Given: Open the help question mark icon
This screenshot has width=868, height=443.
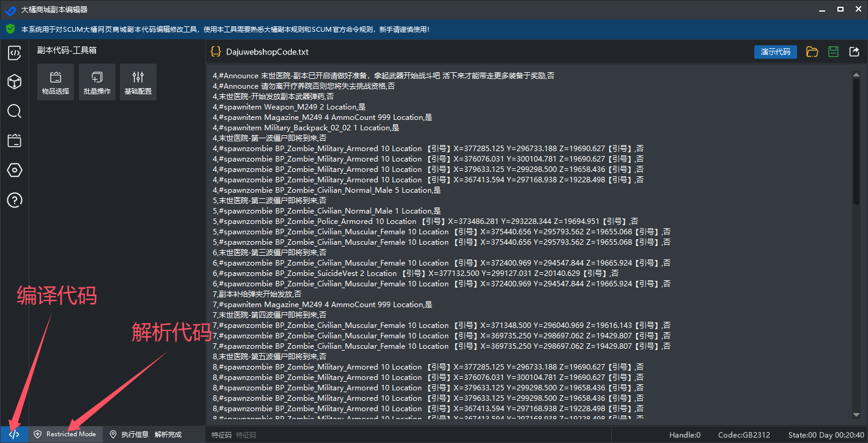Looking at the screenshot, I should pyautogui.click(x=15, y=199).
